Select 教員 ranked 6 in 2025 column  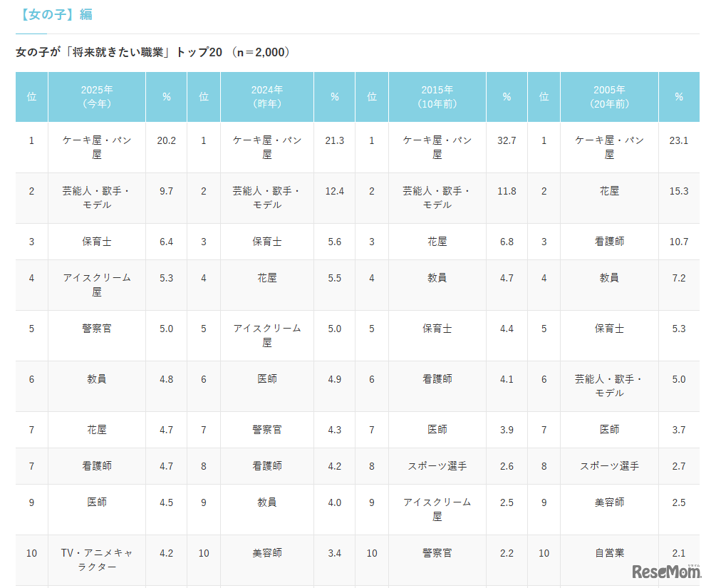click(x=97, y=379)
